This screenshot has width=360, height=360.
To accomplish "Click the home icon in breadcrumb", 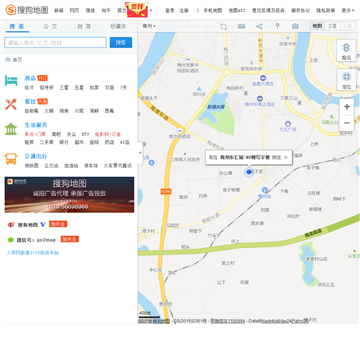I will pyautogui.click(x=8, y=59).
